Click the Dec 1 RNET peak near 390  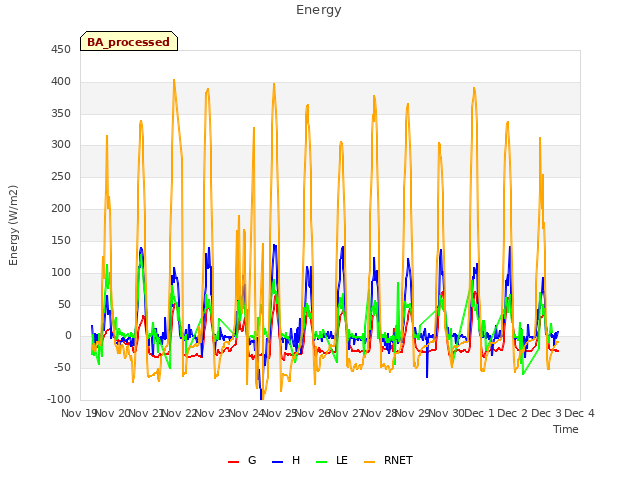tap(474, 88)
